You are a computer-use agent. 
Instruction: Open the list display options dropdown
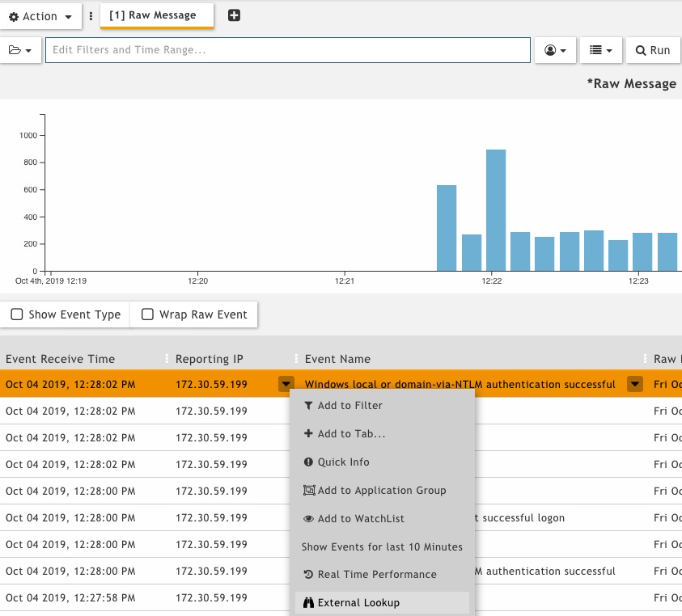pos(599,50)
